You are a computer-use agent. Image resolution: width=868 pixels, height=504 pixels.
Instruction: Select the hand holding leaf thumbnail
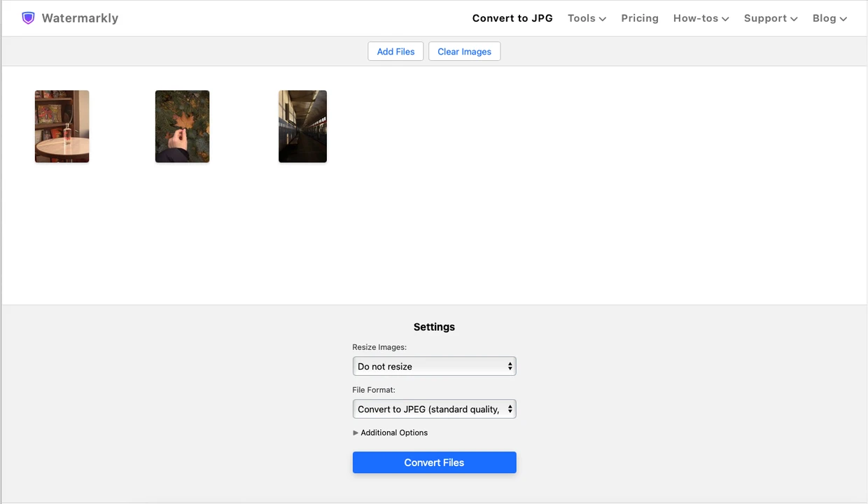point(182,127)
